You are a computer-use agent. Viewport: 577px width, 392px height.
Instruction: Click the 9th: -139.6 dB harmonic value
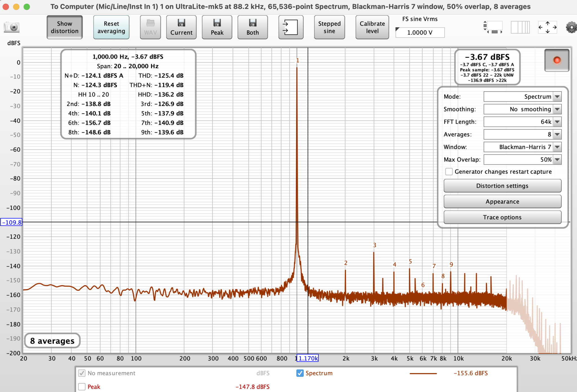[x=162, y=132]
